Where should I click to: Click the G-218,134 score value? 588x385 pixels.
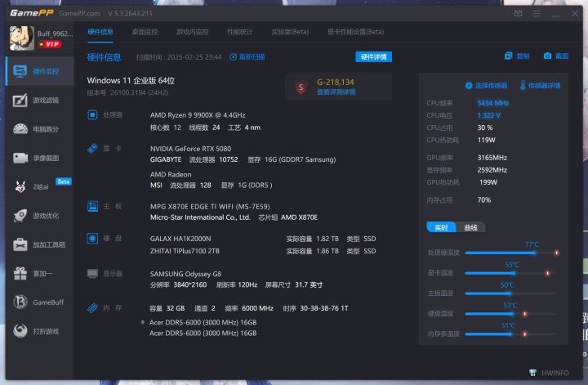(x=336, y=82)
